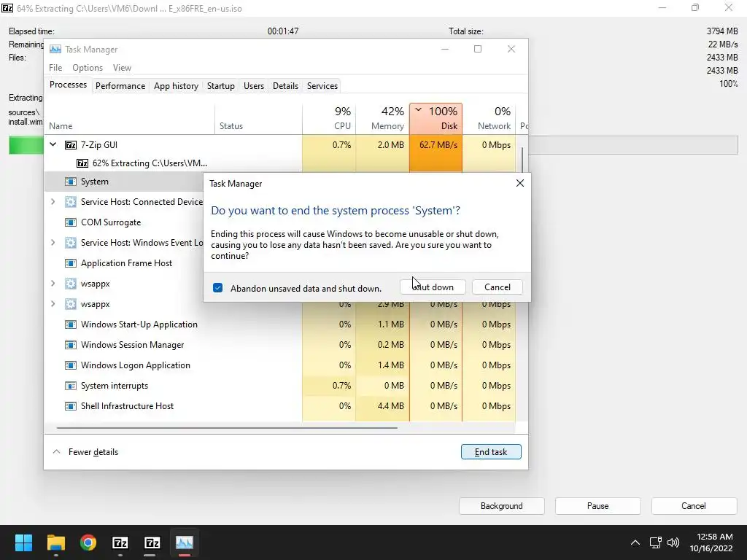747x560 pixels.
Task: Sort processes by Network column
Action: coord(489,118)
